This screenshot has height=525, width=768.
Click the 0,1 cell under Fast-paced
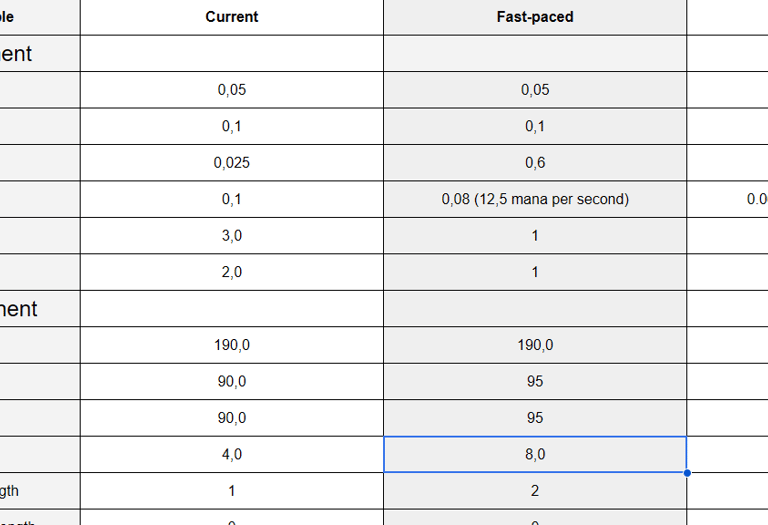[x=535, y=126]
